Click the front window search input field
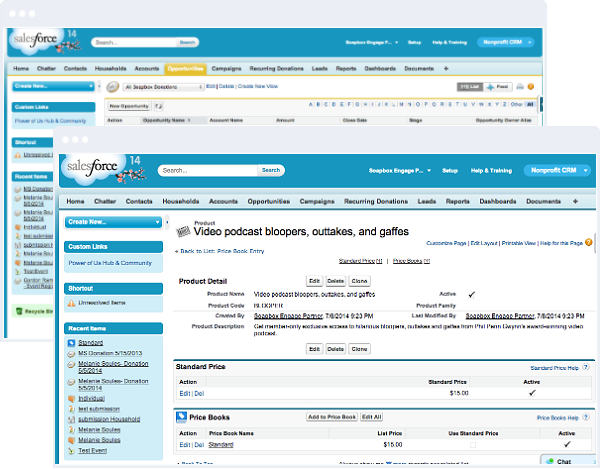The width and height of the screenshot is (600, 469). (208, 170)
